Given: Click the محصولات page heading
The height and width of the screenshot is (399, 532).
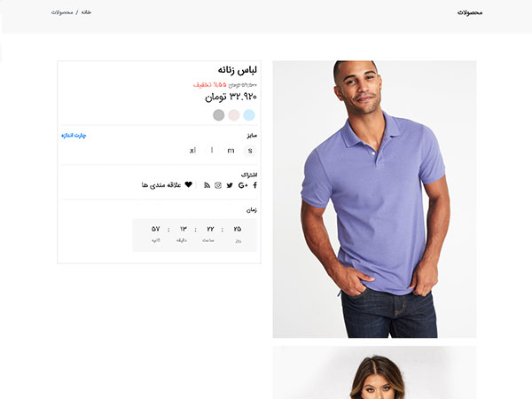Looking at the screenshot, I should pos(470,13).
